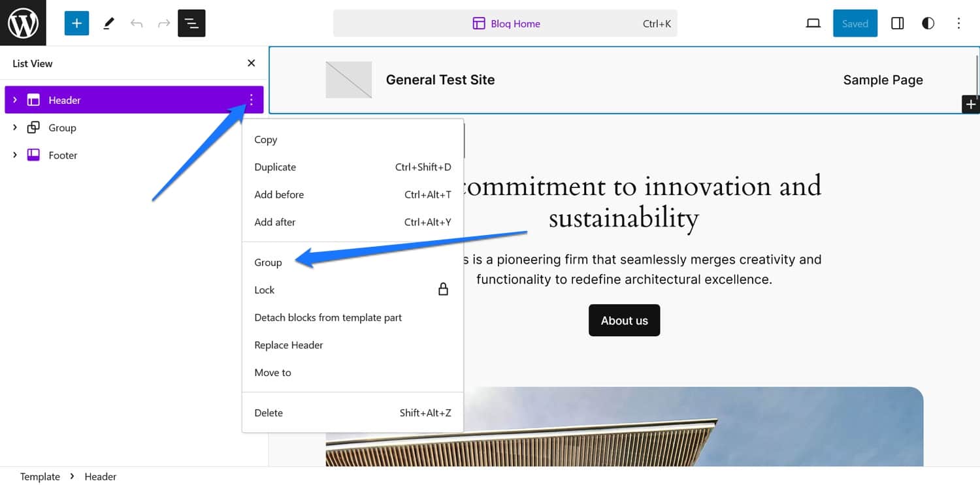Click the Redo arrow icon
Screen dimensions: 980x485
[164, 23]
